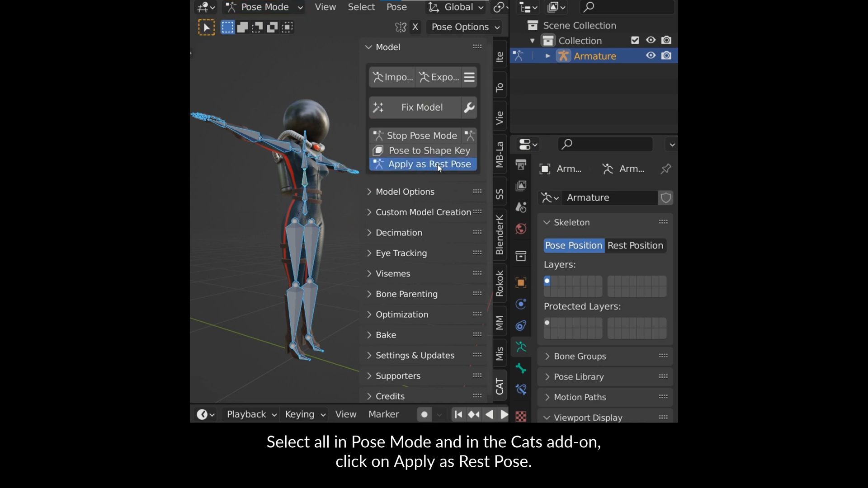Switch to the CAT sidebar tab
The image size is (868, 488).
[500, 386]
